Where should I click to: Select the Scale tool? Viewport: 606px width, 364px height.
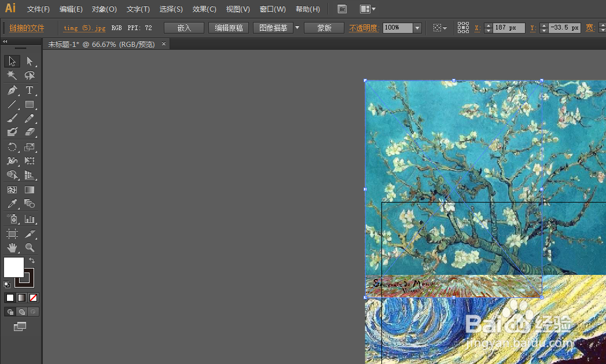[x=30, y=147]
